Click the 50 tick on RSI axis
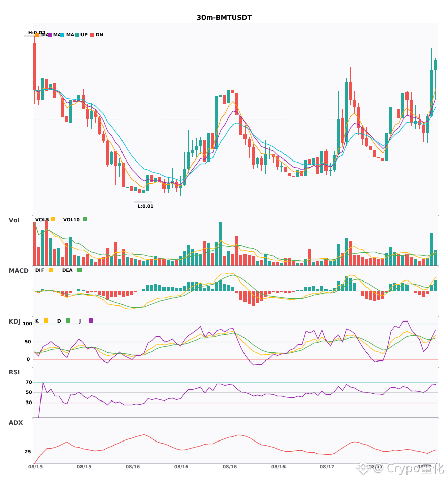448x481 pixels. 29,392
